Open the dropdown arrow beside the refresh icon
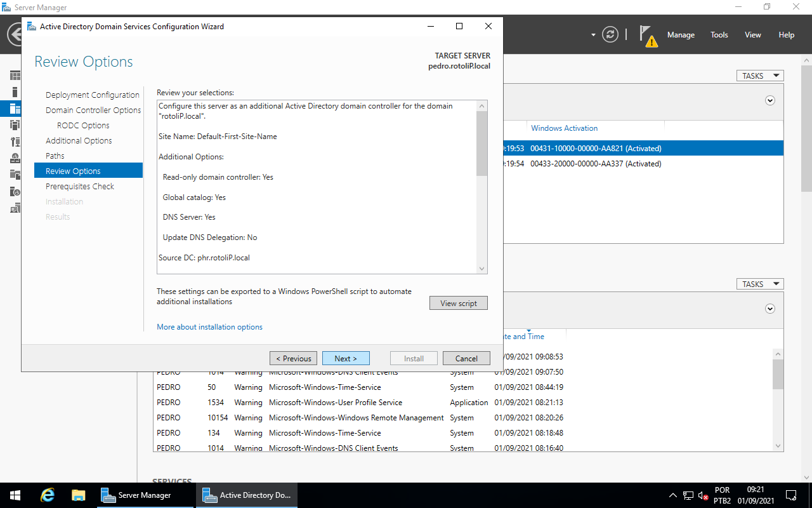Screen dimensions: 812x508 593,35
